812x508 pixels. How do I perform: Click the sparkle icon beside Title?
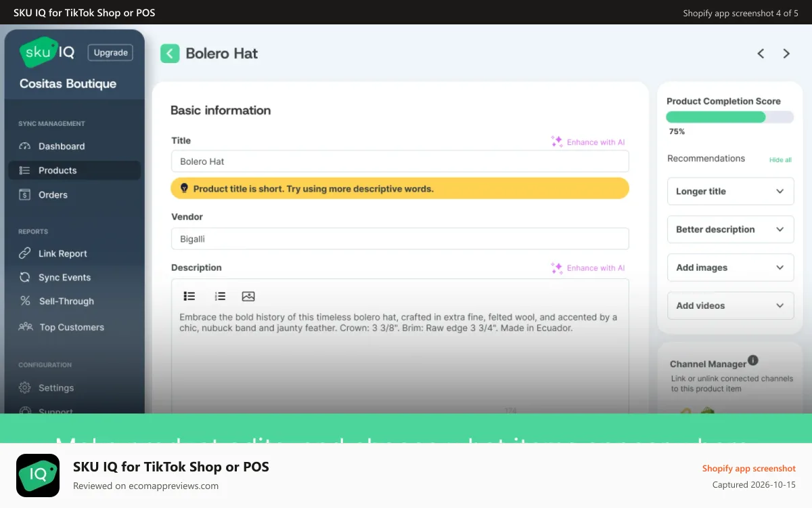pos(557,142)
